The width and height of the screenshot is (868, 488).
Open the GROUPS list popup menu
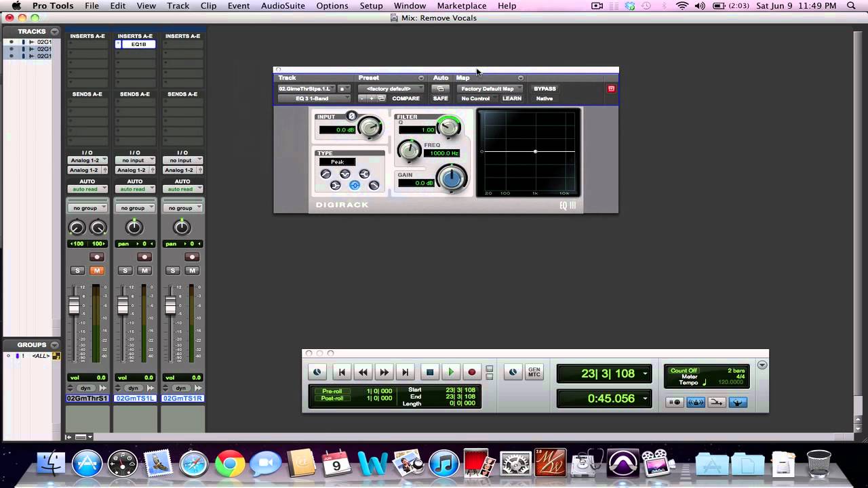[55, 344]
